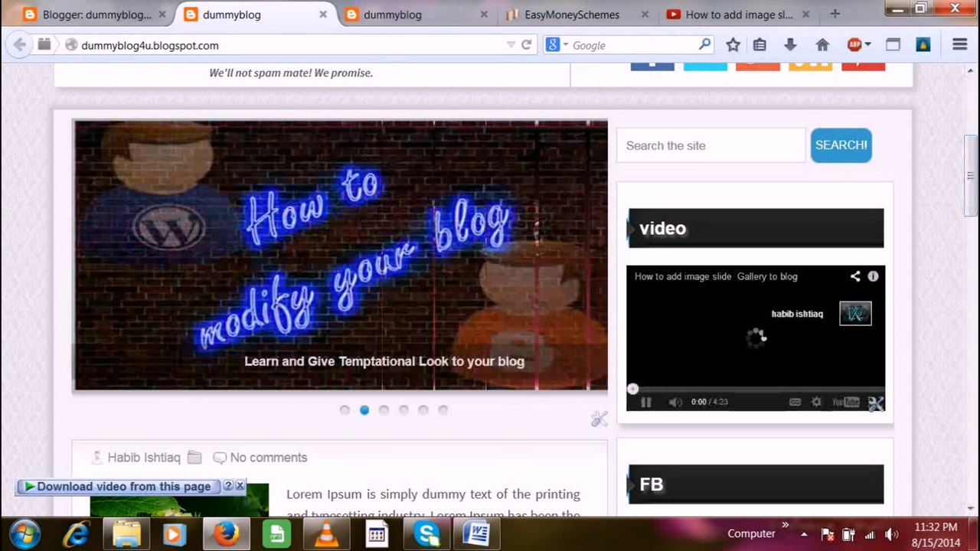Open Windows Explorer folder on taskbar
The height and width of the screenshot is (551, 980).
(x=126, y=533)
